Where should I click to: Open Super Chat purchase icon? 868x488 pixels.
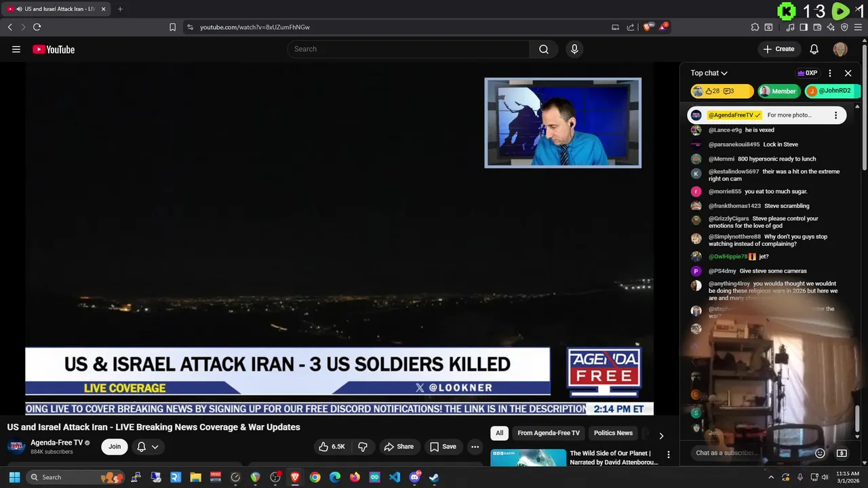click(842, 453)
